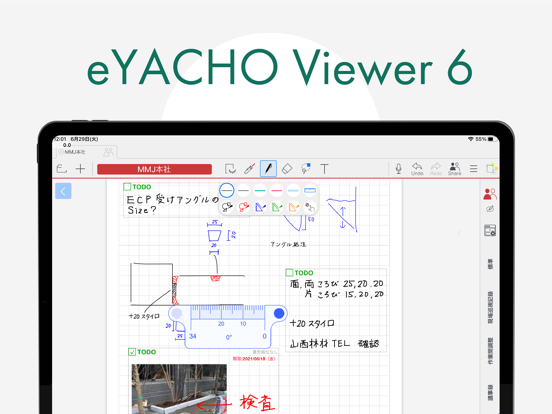Click the +20 スタイロ note in TODO box
552x414 pixels.
coord(312,323)
